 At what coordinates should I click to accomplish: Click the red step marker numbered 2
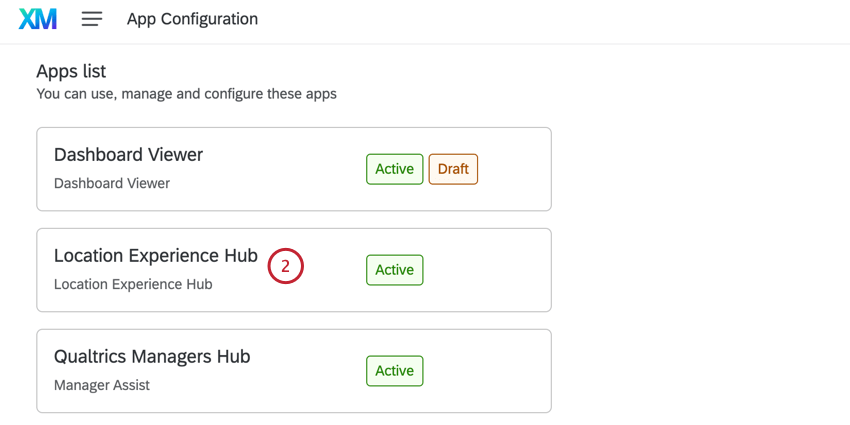[285, 267]
